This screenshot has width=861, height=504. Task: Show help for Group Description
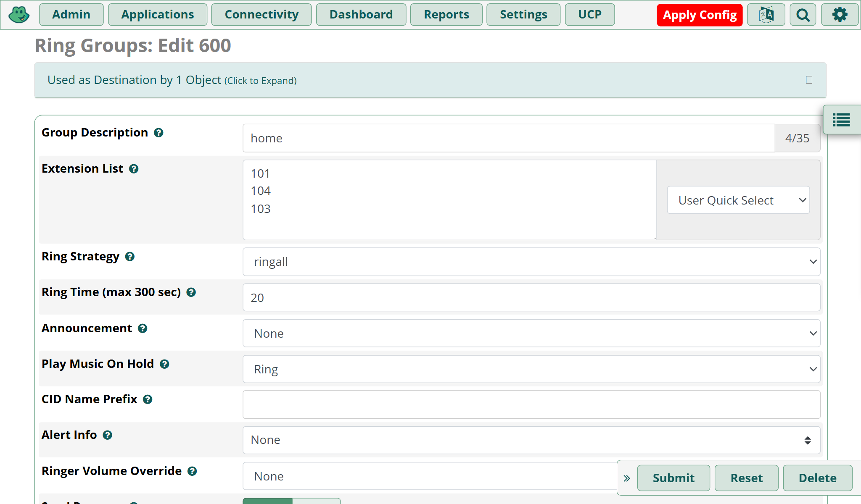pos(158,133)
